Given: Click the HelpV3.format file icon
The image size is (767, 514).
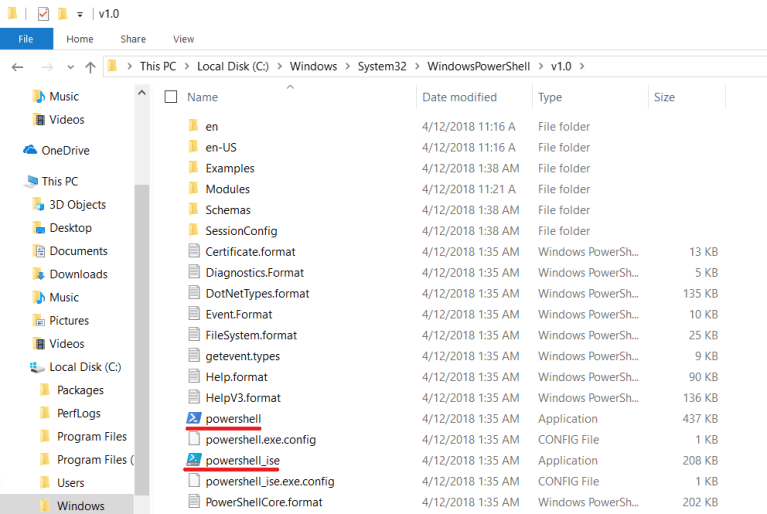Looking at the screenshot, I should click(194, 397).
